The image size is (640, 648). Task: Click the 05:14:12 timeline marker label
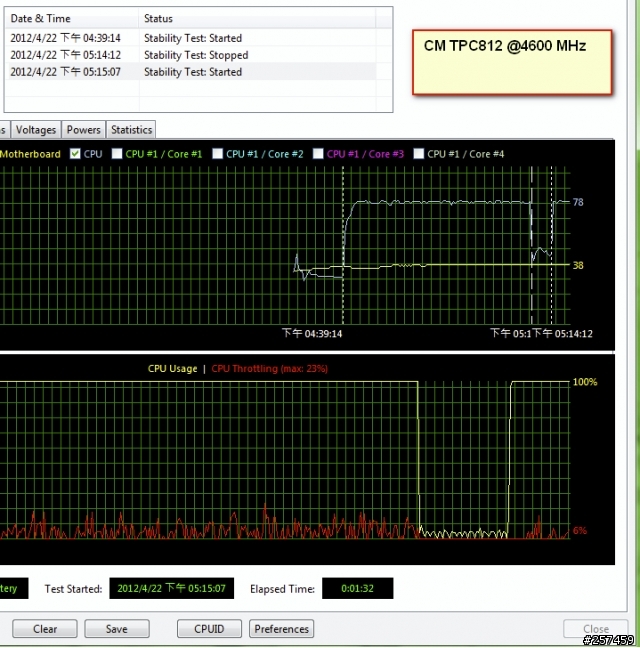[x=562, y=334]
